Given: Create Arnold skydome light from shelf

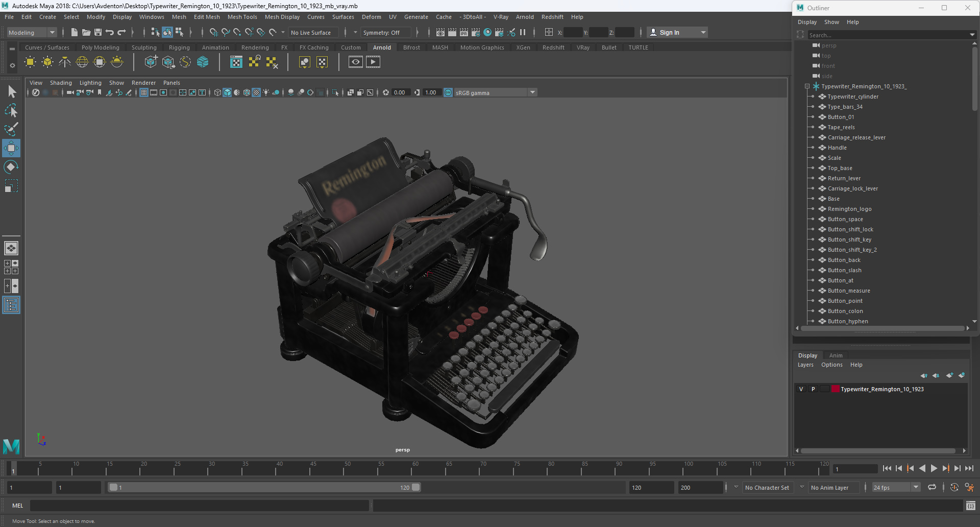Looking at the screenshot, I should tap(82, 62).
